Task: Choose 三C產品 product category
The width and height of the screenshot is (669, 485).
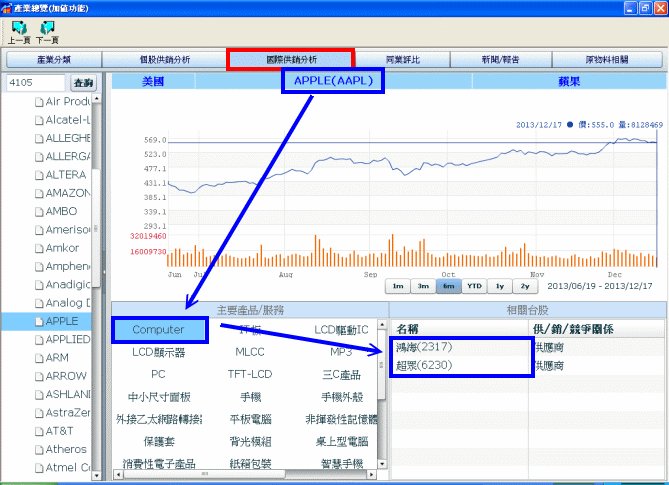Action: point(341,375)
